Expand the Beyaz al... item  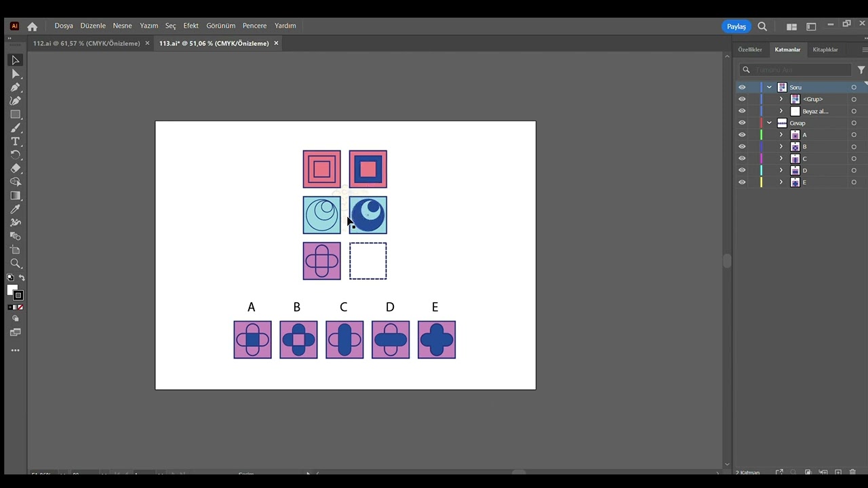click(x=781, y=111)
